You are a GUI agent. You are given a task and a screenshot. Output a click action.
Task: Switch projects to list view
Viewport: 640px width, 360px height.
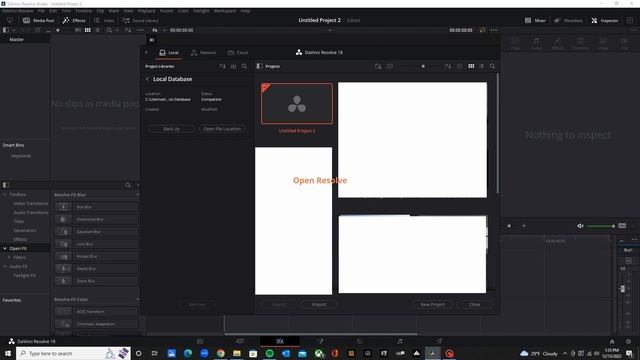coord(482,66)
